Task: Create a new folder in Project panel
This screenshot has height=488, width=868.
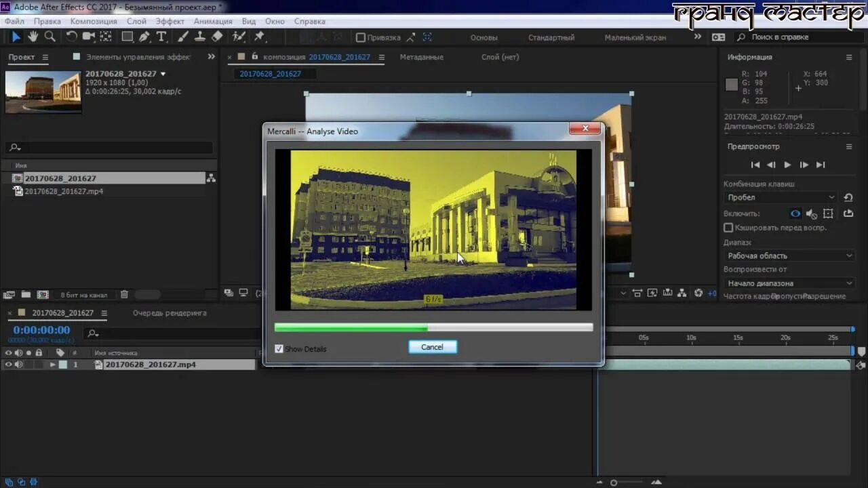Action: point(26,295)
